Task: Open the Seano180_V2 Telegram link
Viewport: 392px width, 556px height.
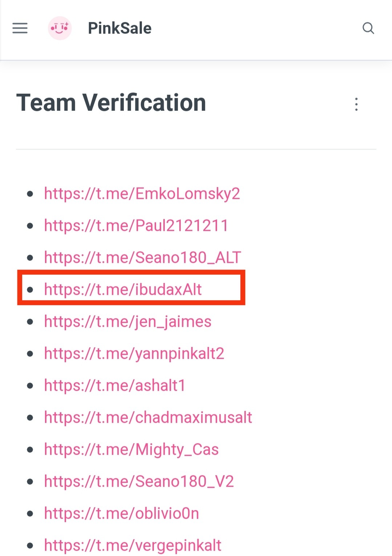Action: click(139, 482)
